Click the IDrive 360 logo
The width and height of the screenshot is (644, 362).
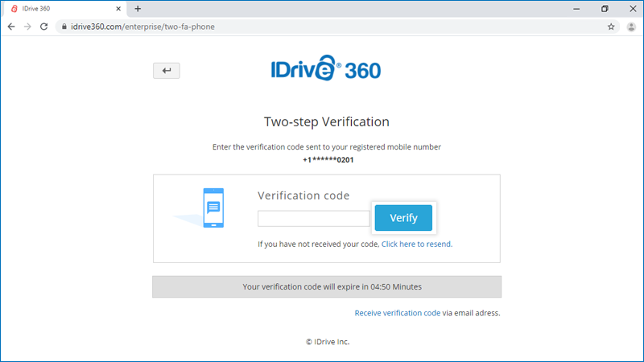[326, 68]
